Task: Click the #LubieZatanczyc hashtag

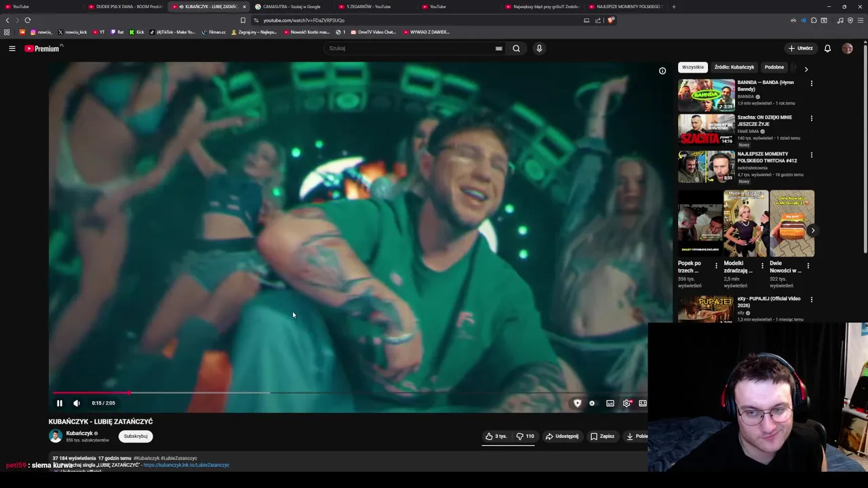Action: (x=179, y=458)
